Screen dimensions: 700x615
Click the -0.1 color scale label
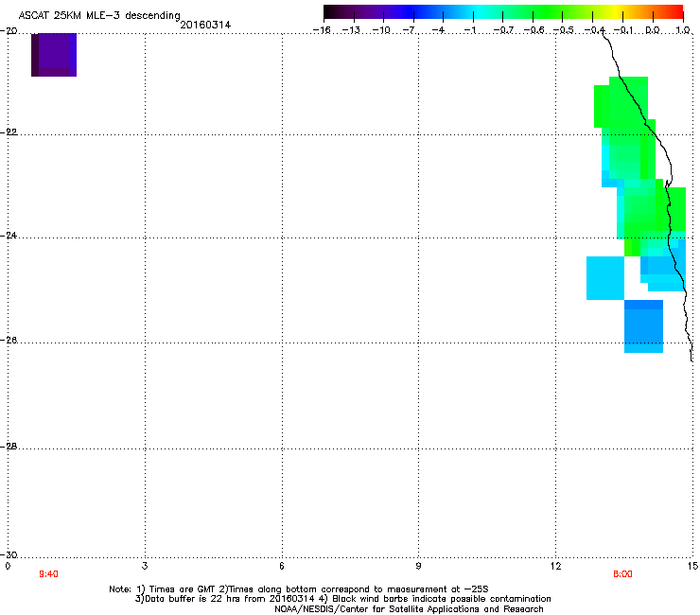pos(623,30)
